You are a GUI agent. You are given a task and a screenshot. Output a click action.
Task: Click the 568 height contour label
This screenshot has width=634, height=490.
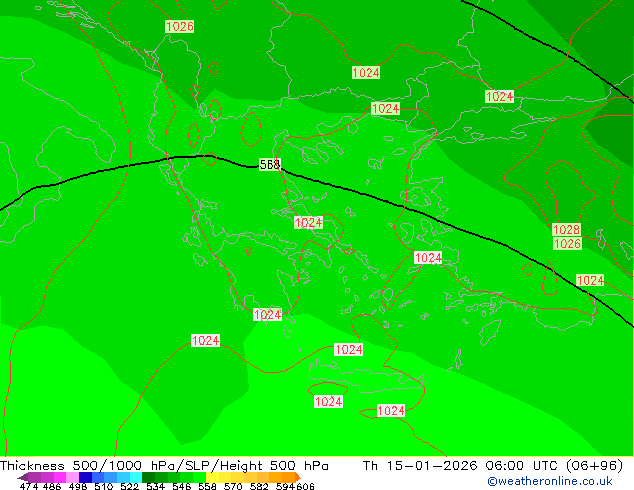pyautogui.click(x=270, y=165)
